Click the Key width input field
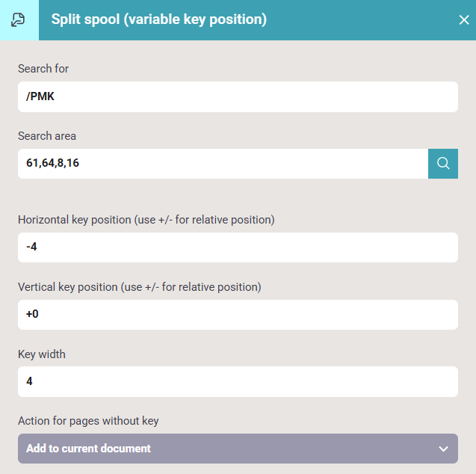The image size is (476, 474). click(x=238, y=382)
